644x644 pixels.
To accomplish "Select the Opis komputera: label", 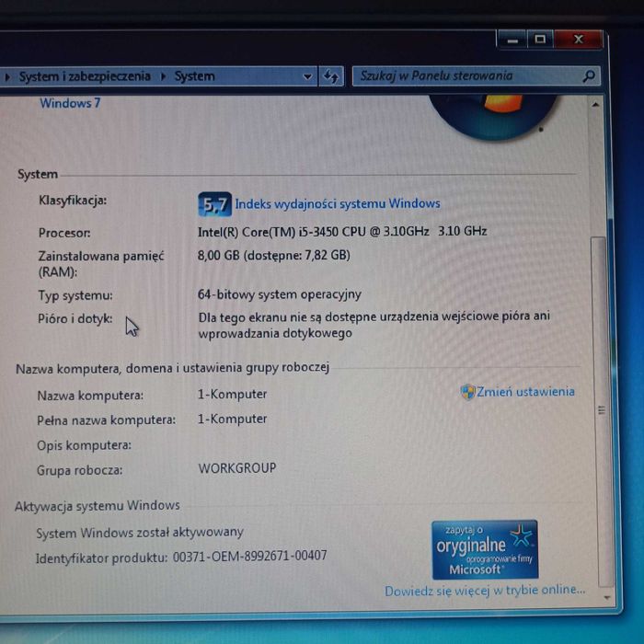I will (85, 445).
